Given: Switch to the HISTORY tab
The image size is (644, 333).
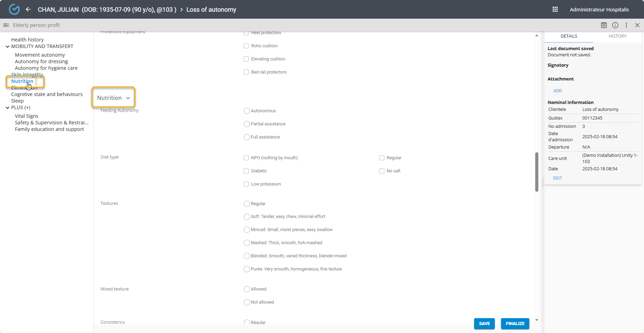Looking at the screenshot, I should 617,36.
